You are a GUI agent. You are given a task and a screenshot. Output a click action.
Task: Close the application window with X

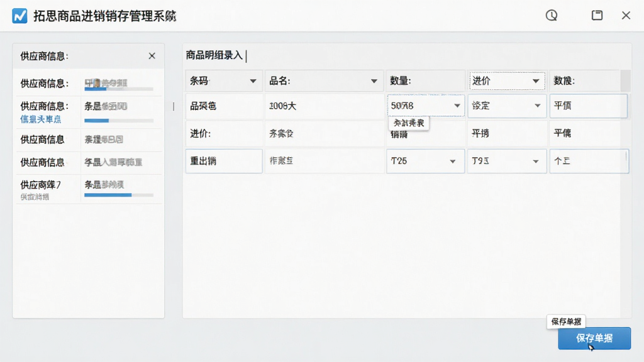[x=626, y=16]
